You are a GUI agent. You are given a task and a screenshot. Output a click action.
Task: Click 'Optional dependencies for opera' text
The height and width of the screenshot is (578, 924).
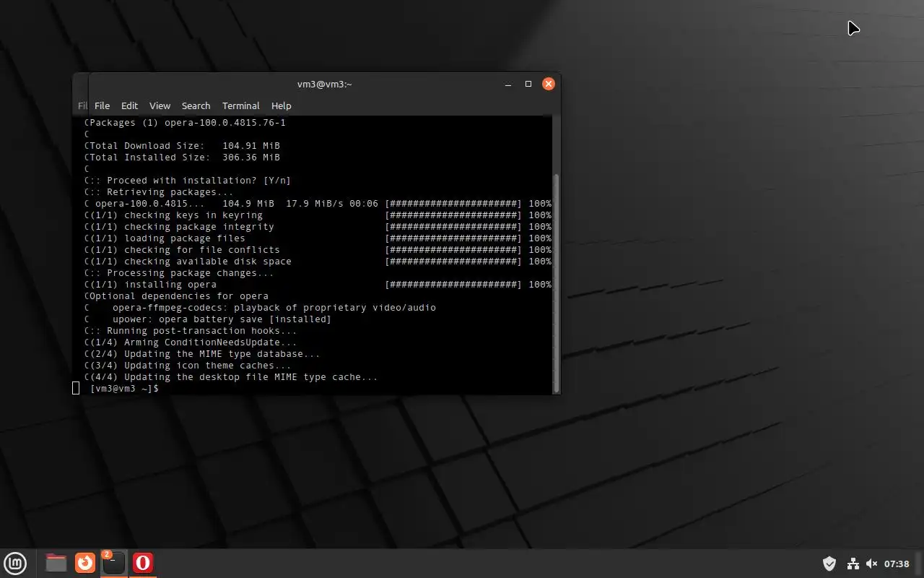179,296
